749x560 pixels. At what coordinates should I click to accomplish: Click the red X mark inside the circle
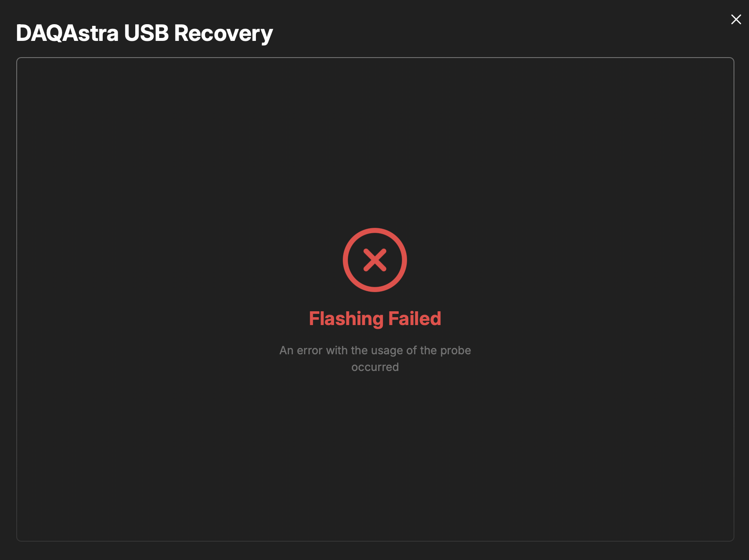(x=375, y=260)
